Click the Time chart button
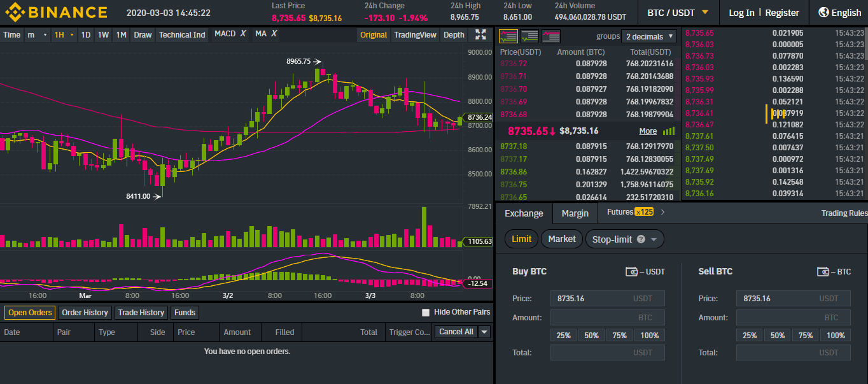868x384 pixels. pyautogui.click(x=11, y=35)
